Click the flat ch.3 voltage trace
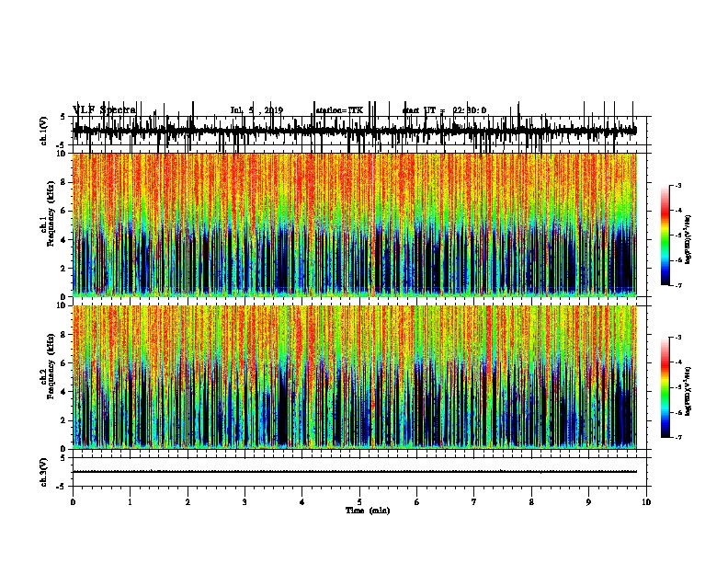728x563 pixels. [x=355, y=472]
